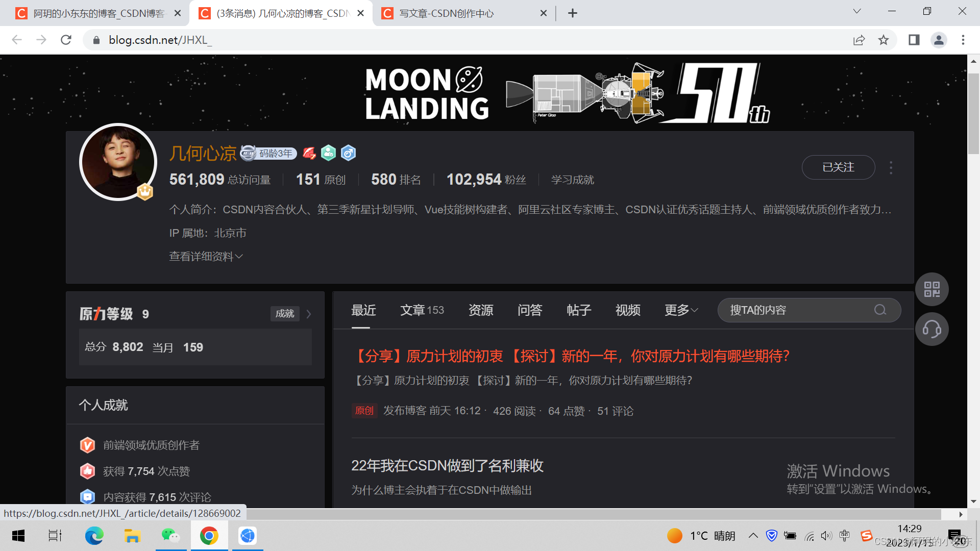Image resolution: width=980 pixels, height=551 pixels.
Task: Click the QR code icon on the right edge
Action: point(932,289)
